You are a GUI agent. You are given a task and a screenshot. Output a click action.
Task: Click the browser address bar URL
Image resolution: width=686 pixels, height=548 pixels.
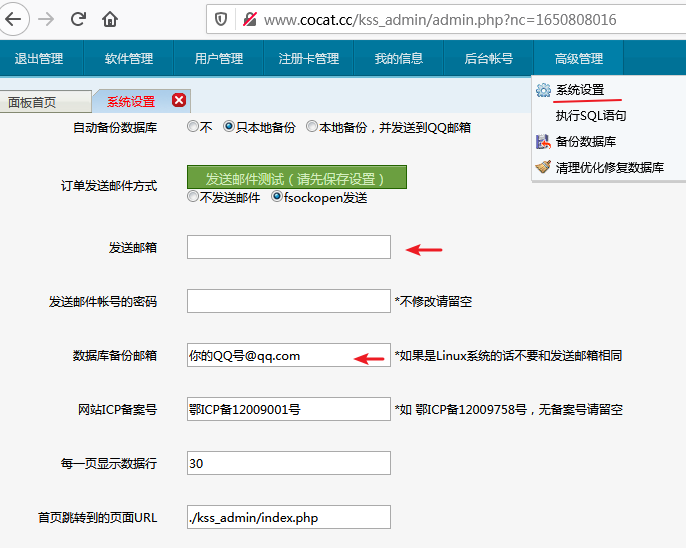[x=440, y=20]
